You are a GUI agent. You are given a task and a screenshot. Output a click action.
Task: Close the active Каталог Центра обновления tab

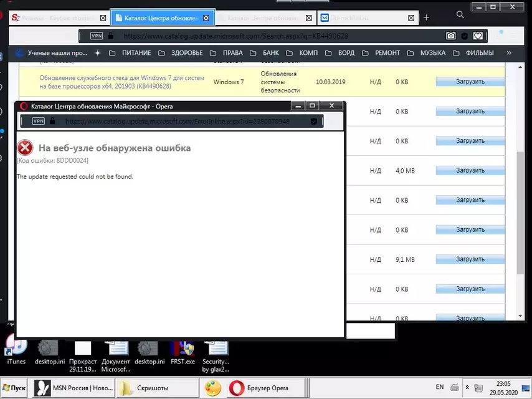coord(206,17)
